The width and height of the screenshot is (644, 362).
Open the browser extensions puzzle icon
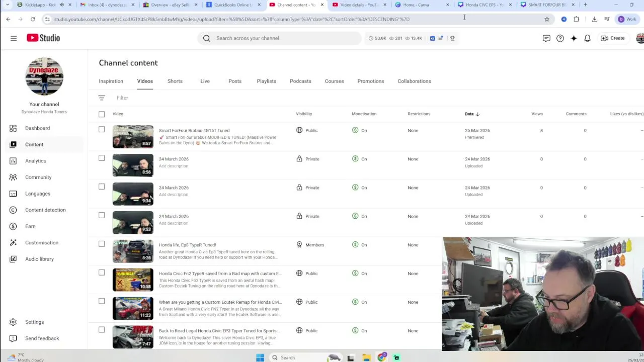[x=577, y=19]
